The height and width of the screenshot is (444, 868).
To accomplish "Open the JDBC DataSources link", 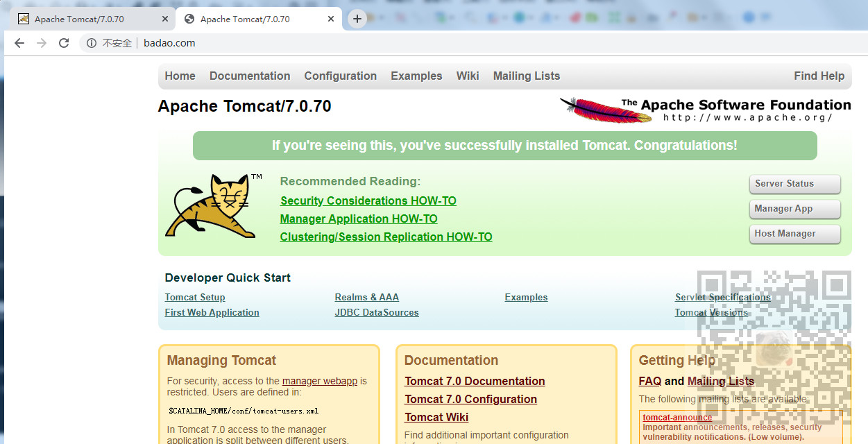I will (x=377, y=313).
